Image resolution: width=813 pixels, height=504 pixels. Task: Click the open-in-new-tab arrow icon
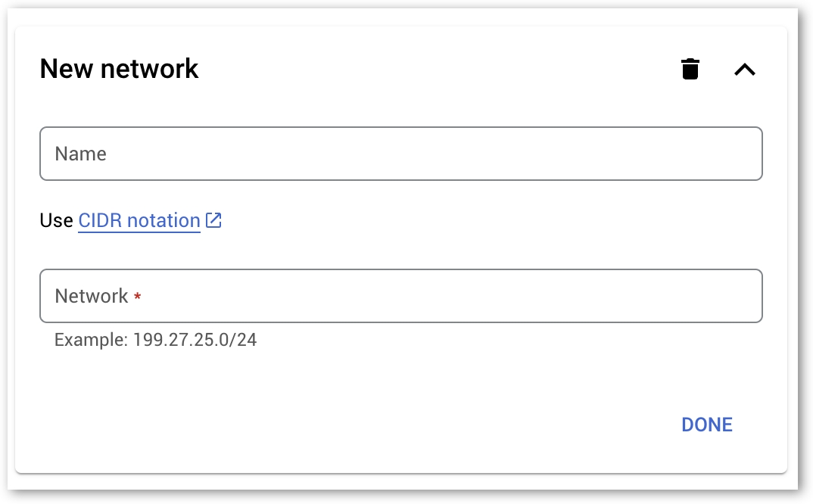[x=214, y=221]
